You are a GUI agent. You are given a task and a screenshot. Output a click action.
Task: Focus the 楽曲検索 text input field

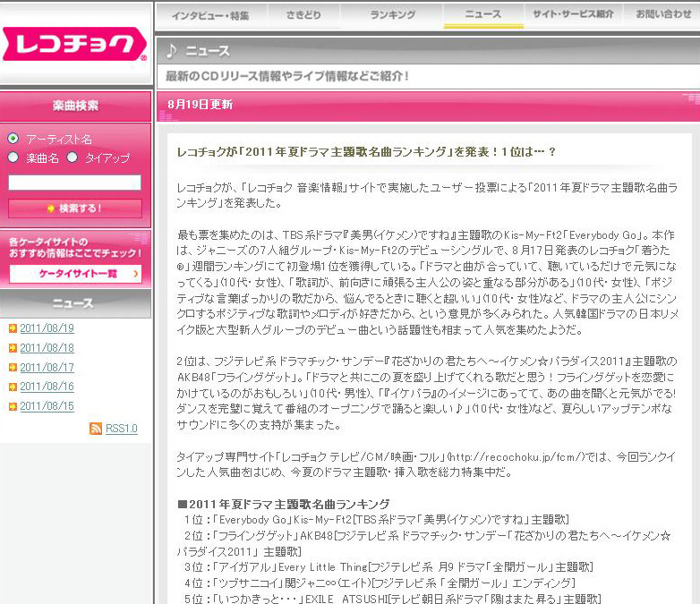coord(74,183)
